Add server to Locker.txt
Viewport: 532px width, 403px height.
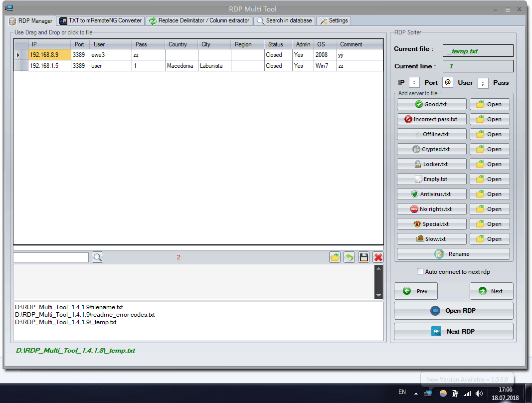click(432, 164)
